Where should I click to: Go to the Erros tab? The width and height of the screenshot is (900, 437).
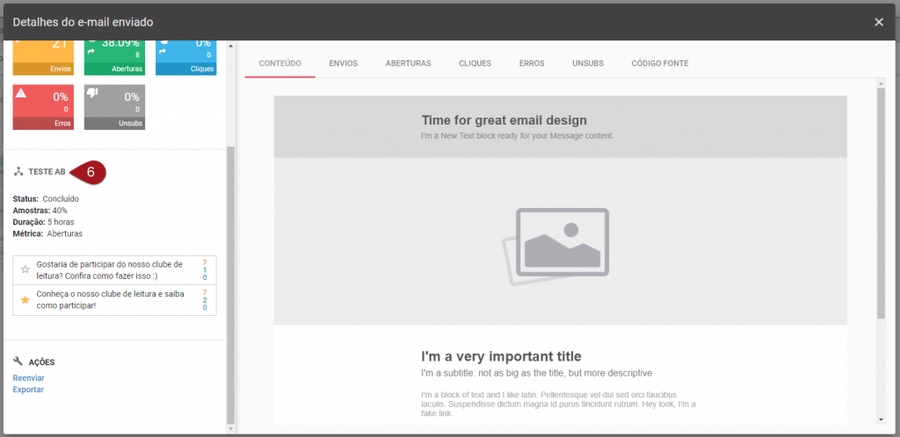pos(532,63)
